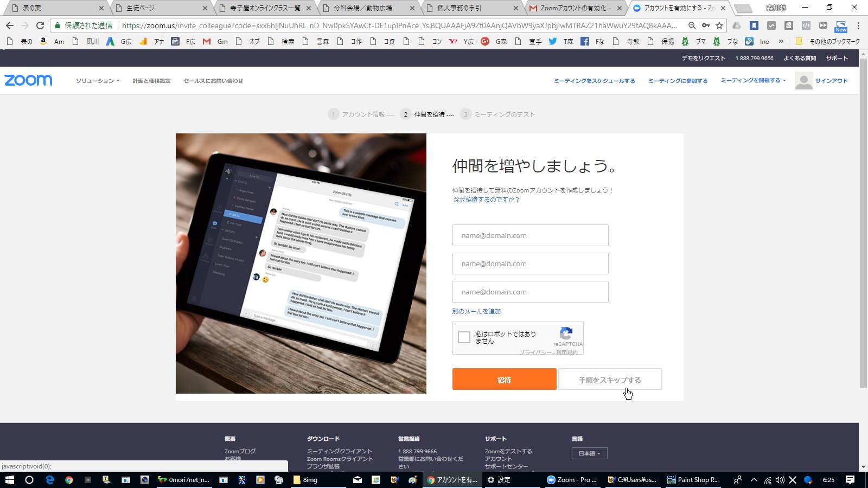868x488 pixels.
Task: Focus the second name@domain.com email field
Action: pos(531,264)
